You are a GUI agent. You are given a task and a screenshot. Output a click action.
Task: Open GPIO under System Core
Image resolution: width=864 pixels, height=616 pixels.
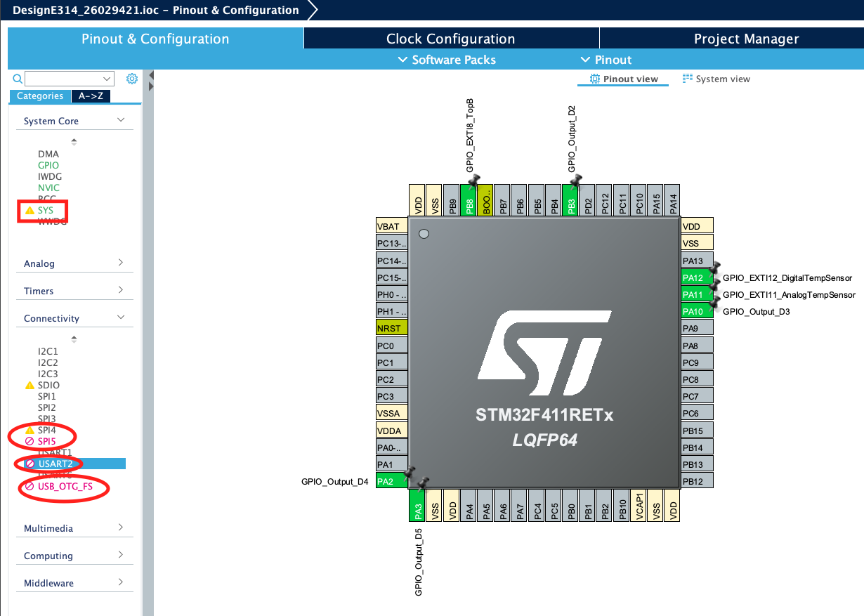tap(48, 164)
